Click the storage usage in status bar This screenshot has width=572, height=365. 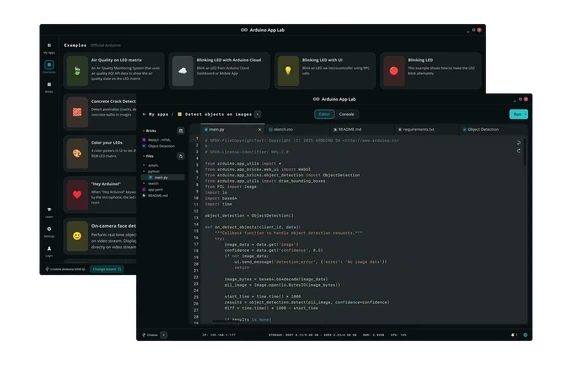click(312, 335)
